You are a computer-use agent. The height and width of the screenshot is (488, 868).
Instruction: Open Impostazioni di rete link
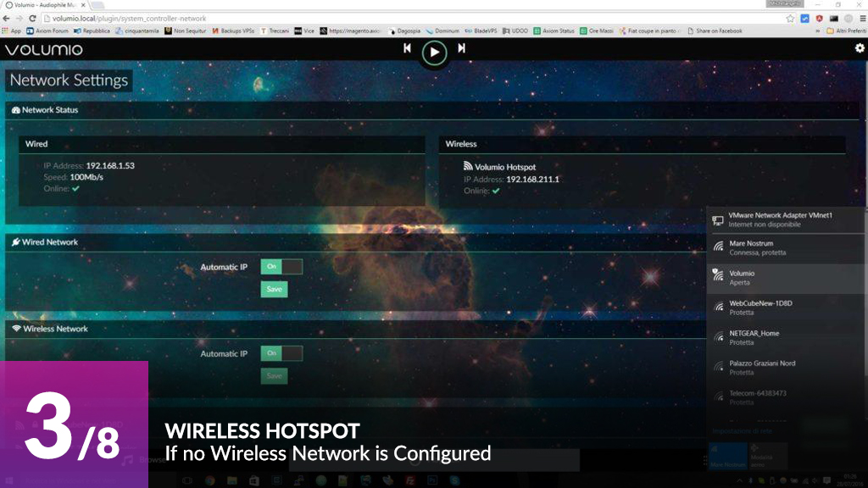[x=742, y=430]
